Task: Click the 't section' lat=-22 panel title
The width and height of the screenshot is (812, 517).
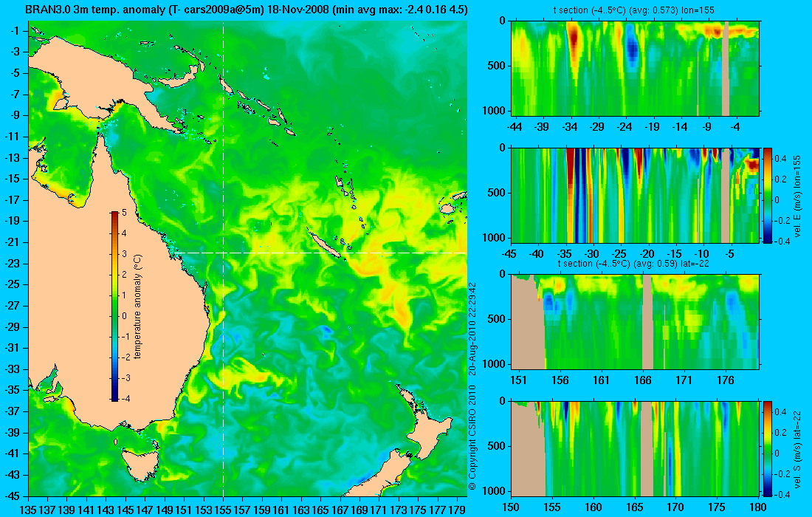Action: [x=633, y=263]
